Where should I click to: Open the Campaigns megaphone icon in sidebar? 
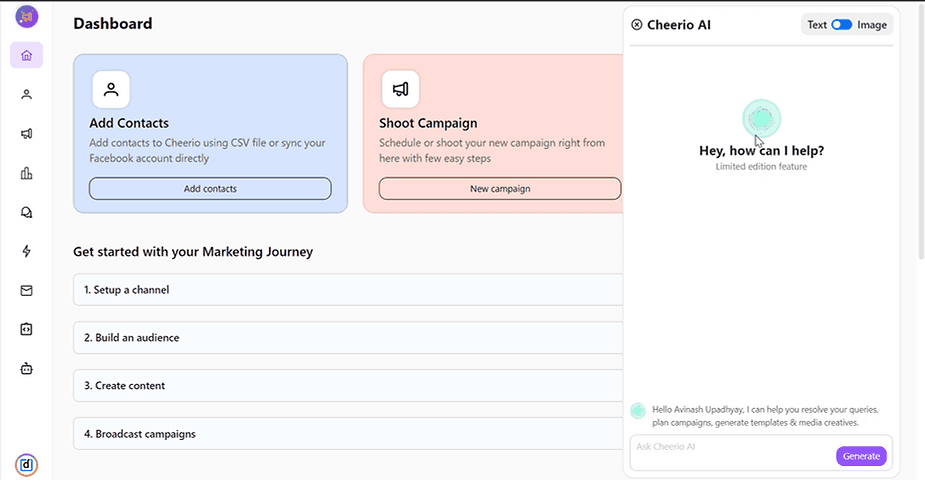[x=26, y=133]
